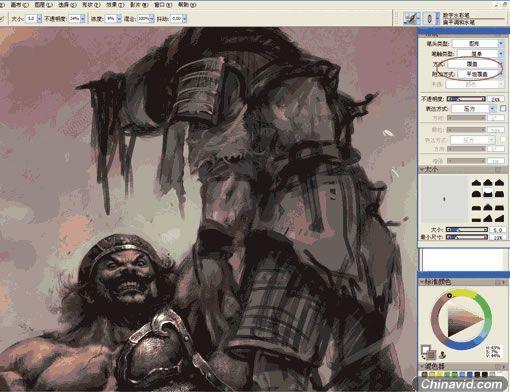
Task: Pick the top-row left brush tip profile
Action: (476, 182)
